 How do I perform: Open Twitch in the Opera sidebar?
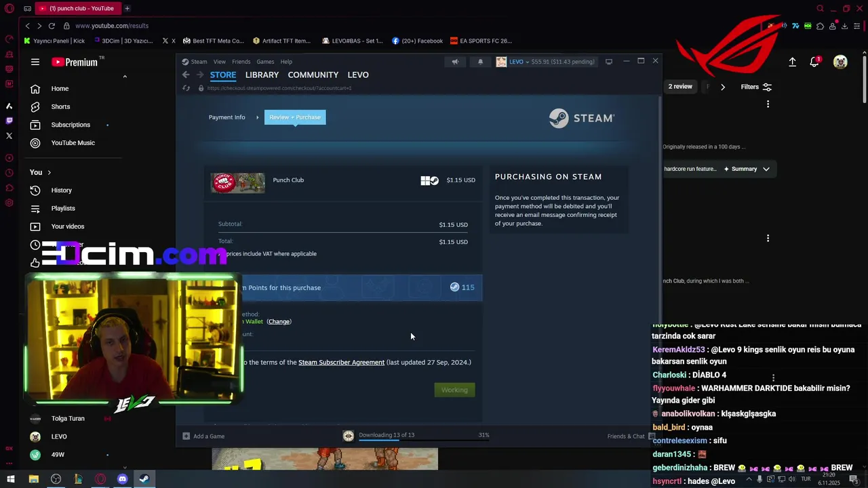click(x=9, y=121)
